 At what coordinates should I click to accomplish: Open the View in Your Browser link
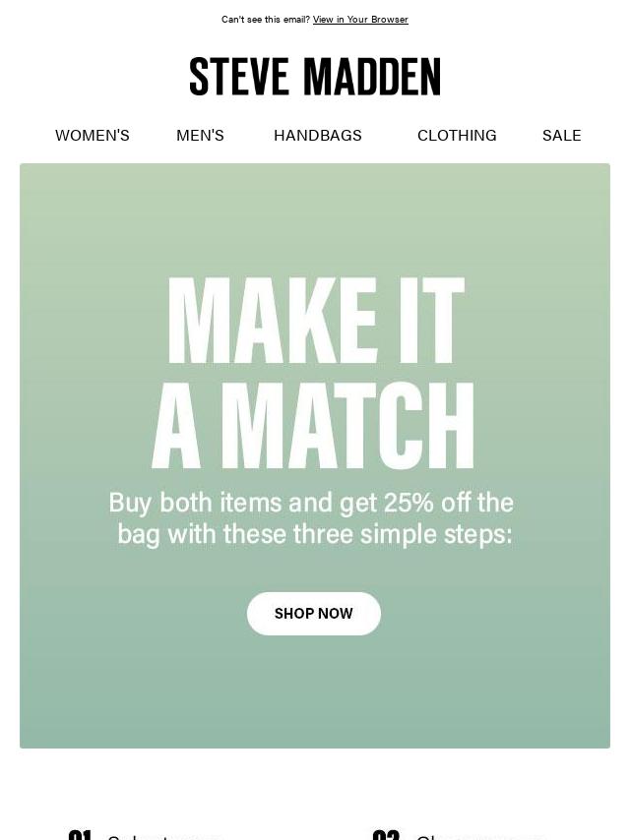click(x=360, y=20)
